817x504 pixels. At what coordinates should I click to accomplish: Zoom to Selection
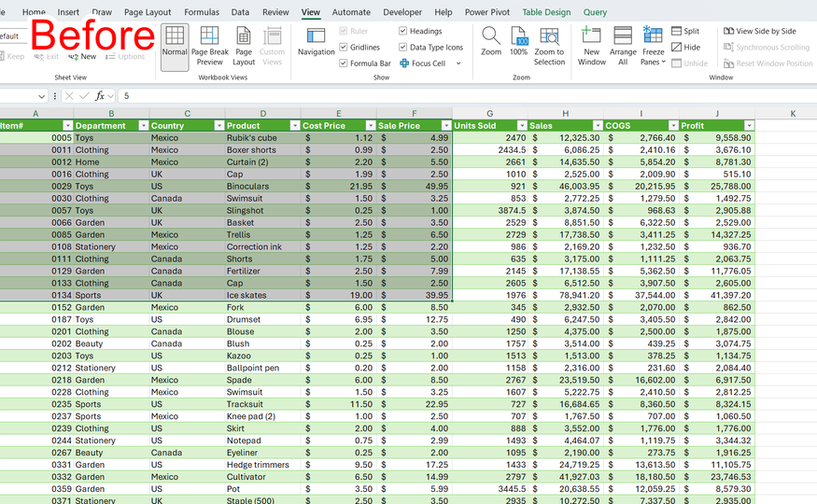click(x=549, y=47)
